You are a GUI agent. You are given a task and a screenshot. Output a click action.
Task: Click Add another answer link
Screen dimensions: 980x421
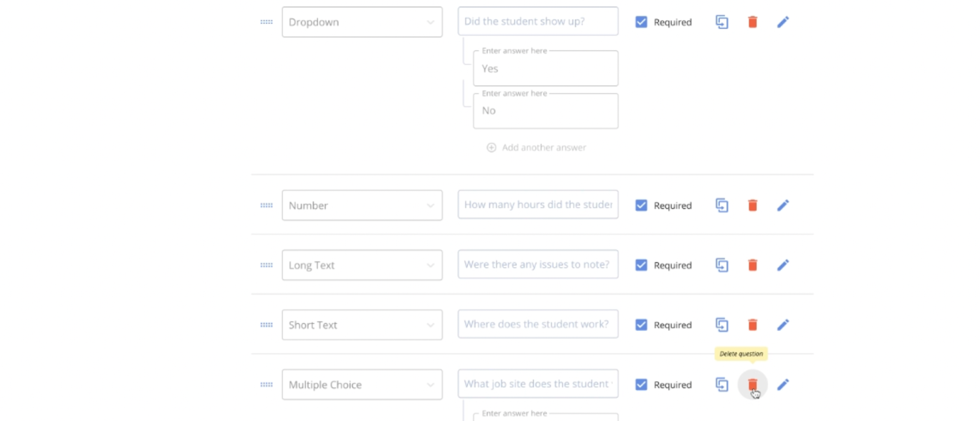[537, 148]
